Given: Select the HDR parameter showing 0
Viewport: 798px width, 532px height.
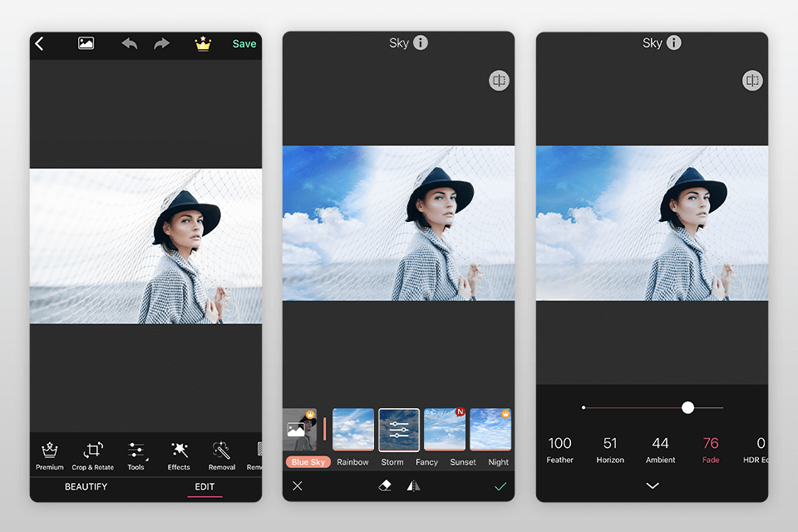Looking at the screenshot, I should click(x=756, y=450).
